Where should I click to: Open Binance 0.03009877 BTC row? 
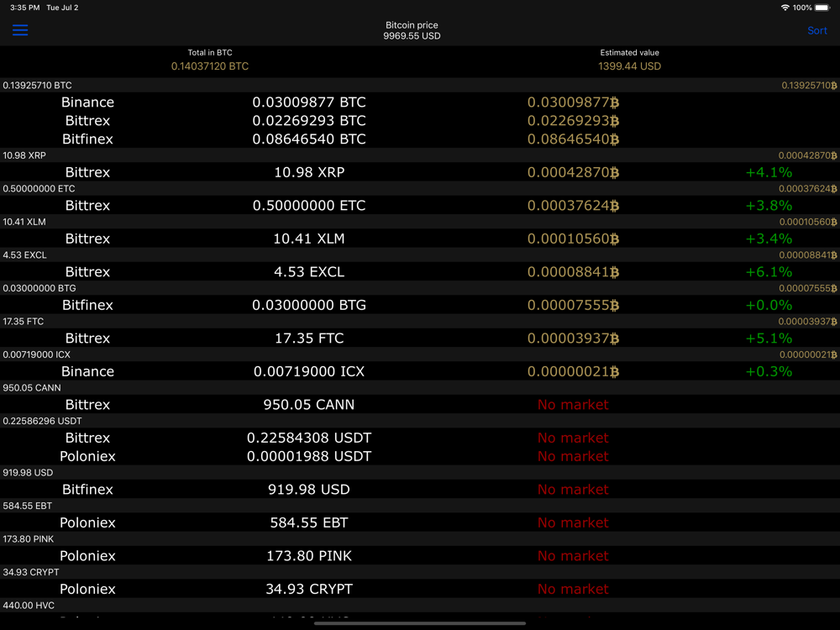coord(420,102)
